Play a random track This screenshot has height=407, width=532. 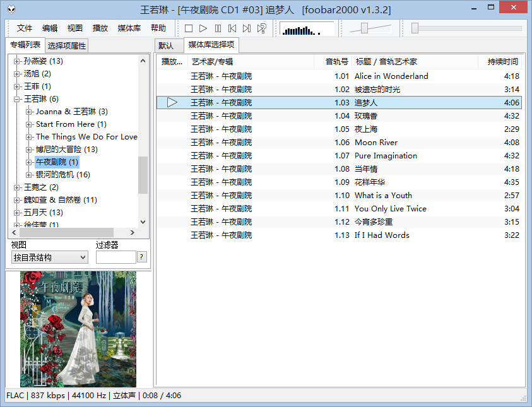click(262, 28)
